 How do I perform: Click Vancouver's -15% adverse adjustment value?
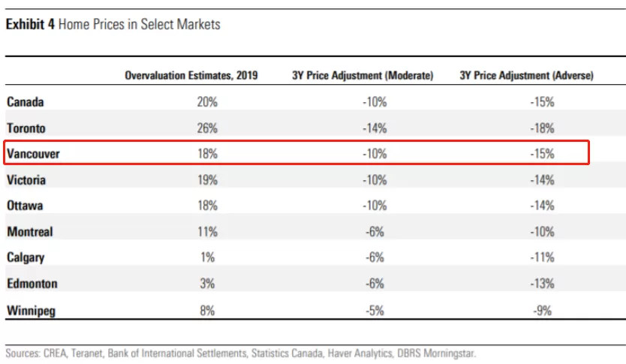[542, 154]
